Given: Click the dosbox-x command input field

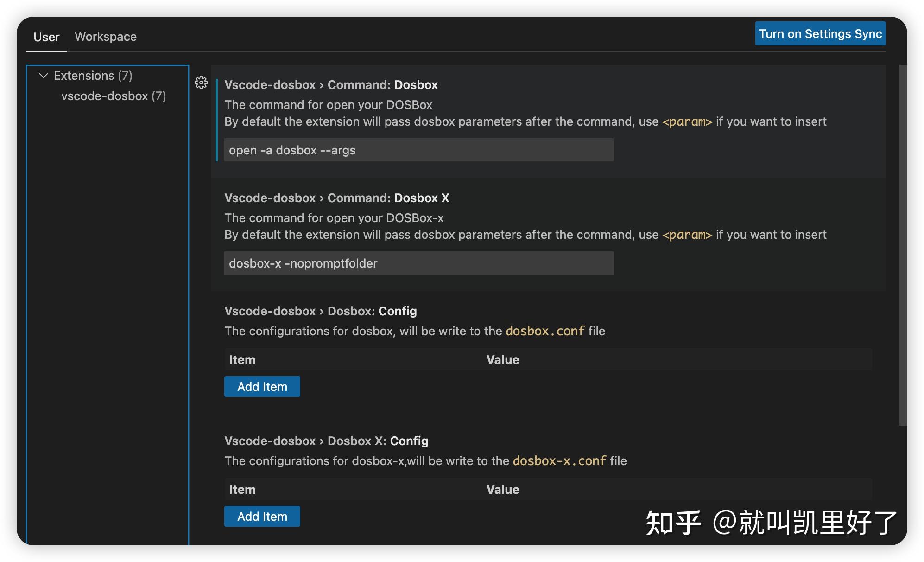Looking at the screenshot, I should pyautogui.click(x=417, y=263).
